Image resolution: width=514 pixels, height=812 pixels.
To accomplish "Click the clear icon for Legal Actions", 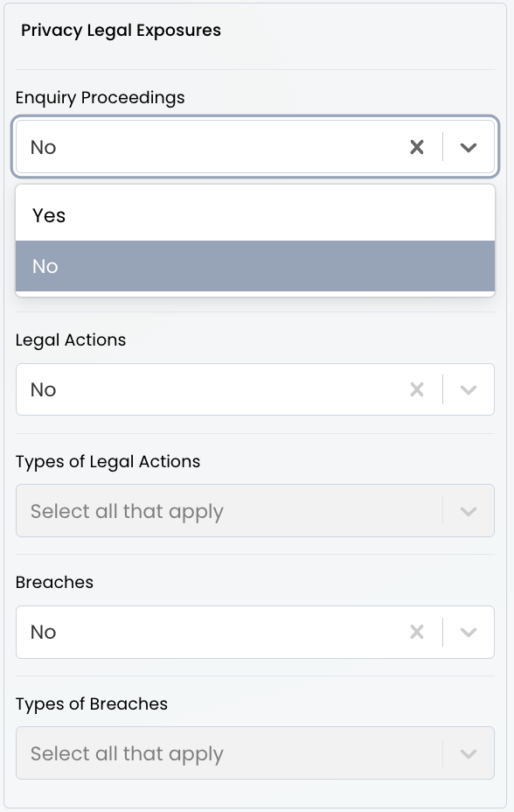I will coord(417,389).
